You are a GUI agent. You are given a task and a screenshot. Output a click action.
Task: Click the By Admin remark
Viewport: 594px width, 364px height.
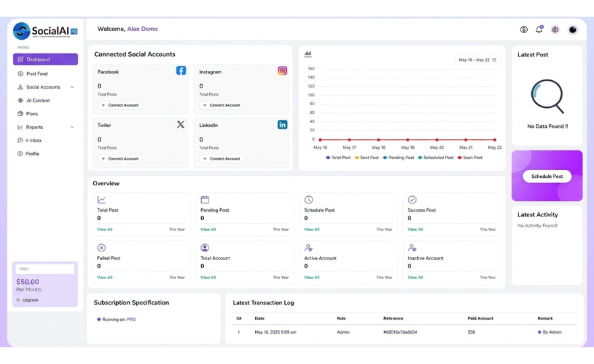(x=549, y=332)
